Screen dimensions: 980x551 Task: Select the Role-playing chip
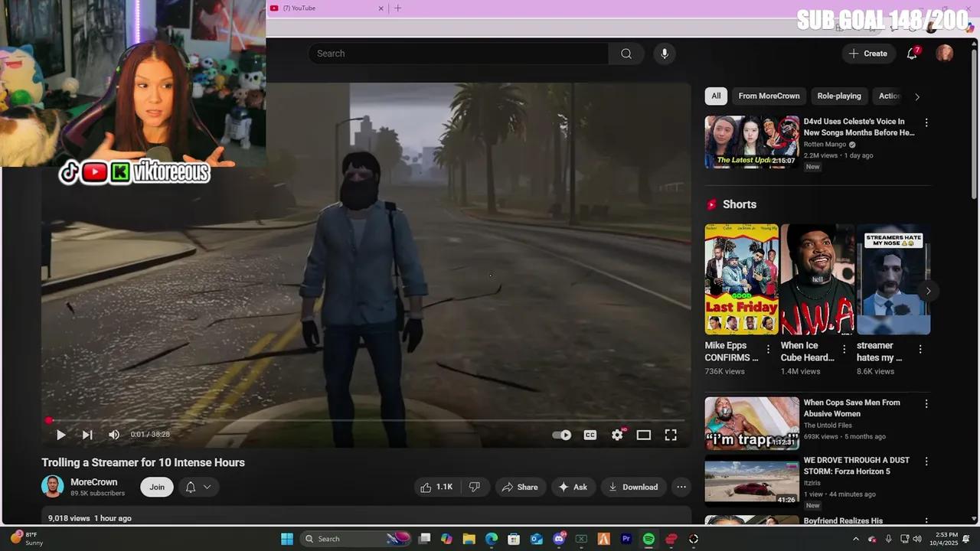coord(839,96)
